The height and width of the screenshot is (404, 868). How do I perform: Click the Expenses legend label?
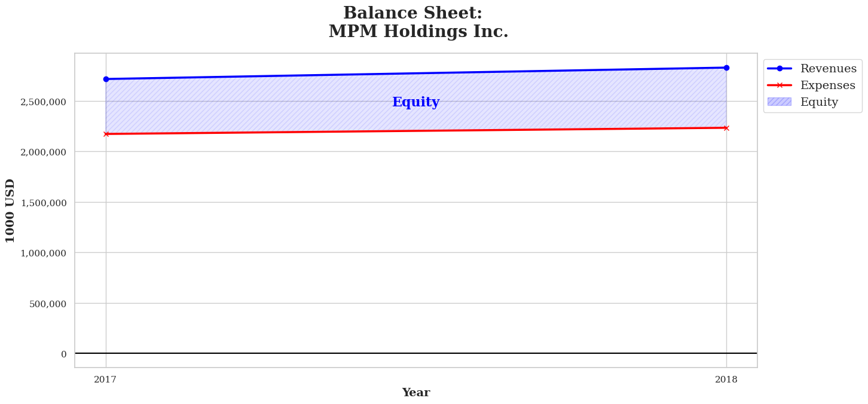(x=827, y=85)
